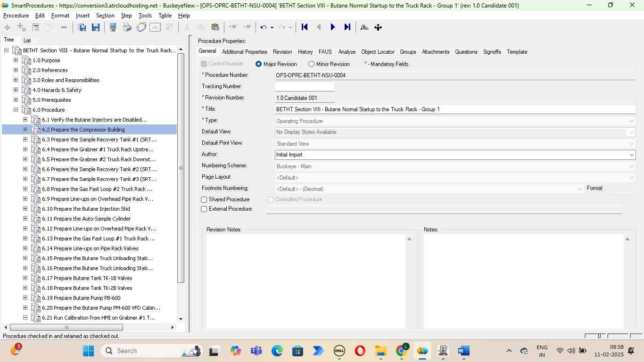The width and height of the screenshot is (644, 362).
Task: Expand the 4.0 Hazards & Safety node
Action: (16, 90)
